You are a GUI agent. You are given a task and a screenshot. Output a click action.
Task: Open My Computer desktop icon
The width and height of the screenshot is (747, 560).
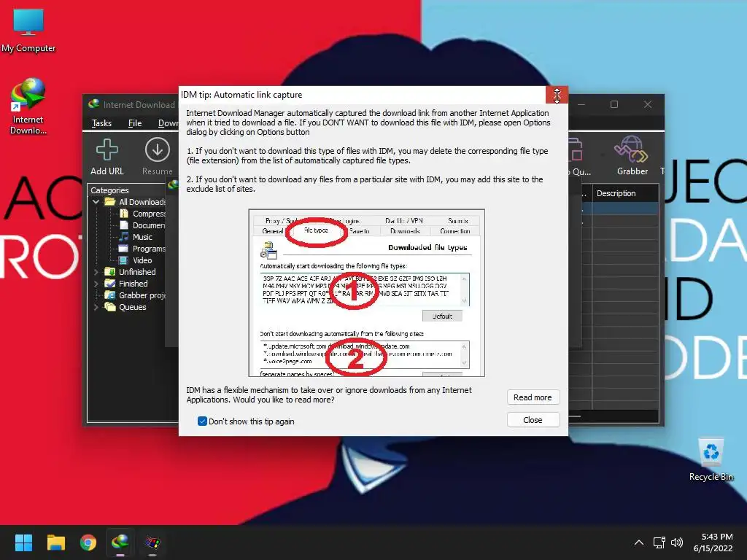point(28,31)
